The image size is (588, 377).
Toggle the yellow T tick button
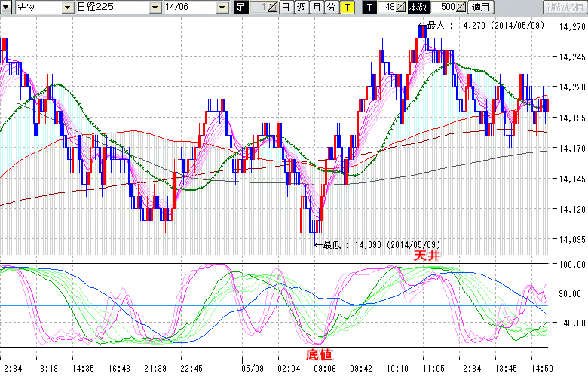tap(347, 8)
